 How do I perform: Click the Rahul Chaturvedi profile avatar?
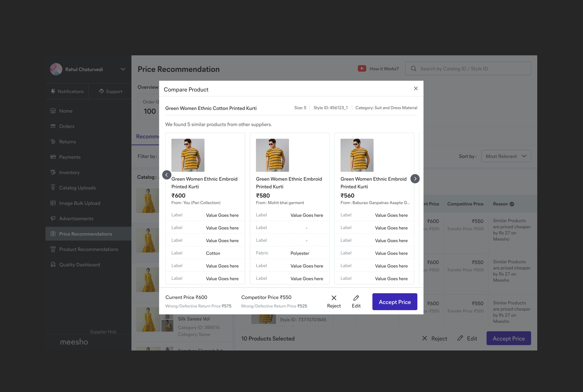point(56,69)
